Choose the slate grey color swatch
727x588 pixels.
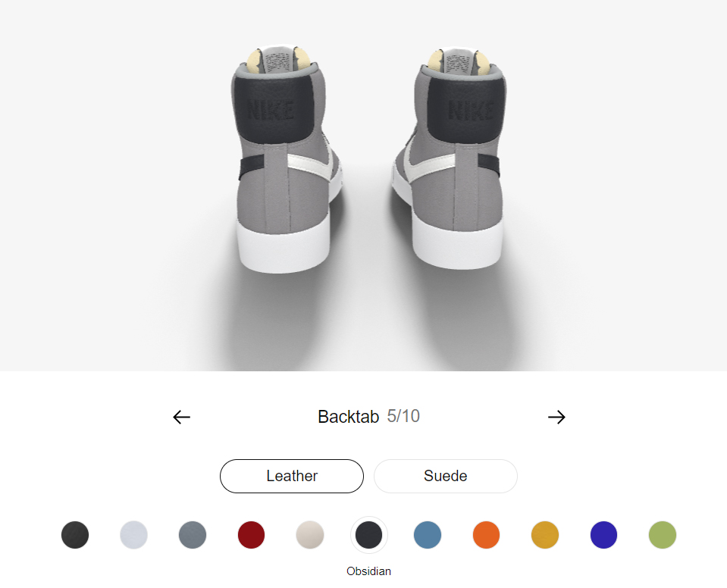click(193, 535)
